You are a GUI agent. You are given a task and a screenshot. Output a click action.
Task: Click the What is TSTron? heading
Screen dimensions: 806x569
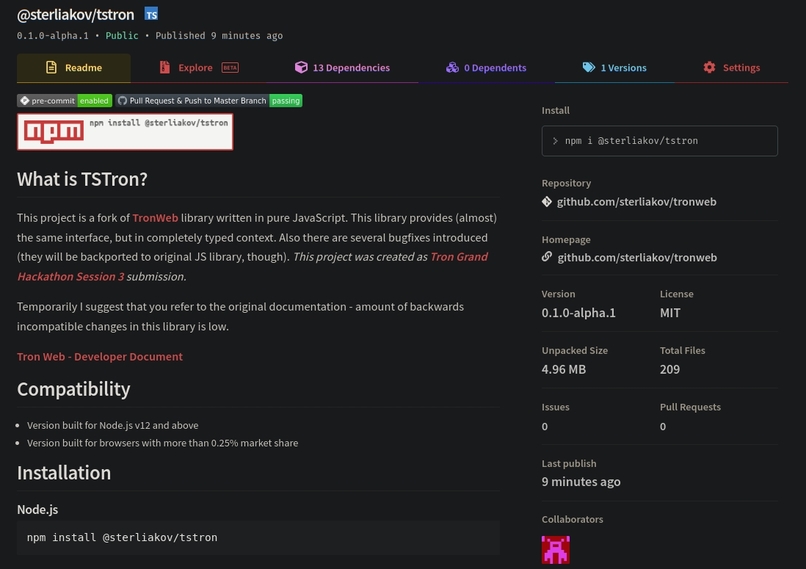click(x=82, y=179)
